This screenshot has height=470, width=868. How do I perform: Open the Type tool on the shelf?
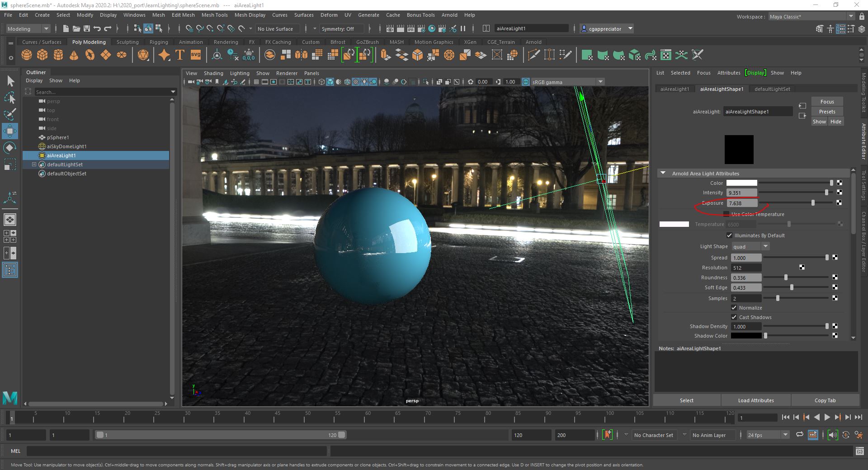[x=179, y=55]
